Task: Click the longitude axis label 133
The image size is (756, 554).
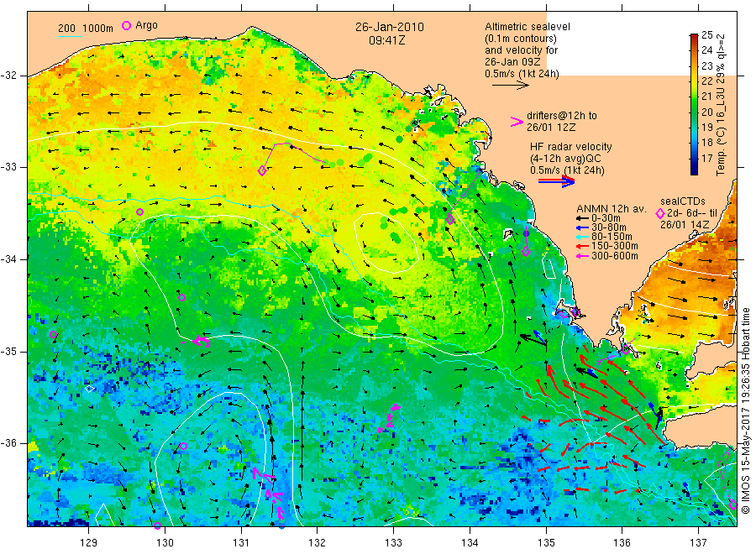Action: coord(393,542)
